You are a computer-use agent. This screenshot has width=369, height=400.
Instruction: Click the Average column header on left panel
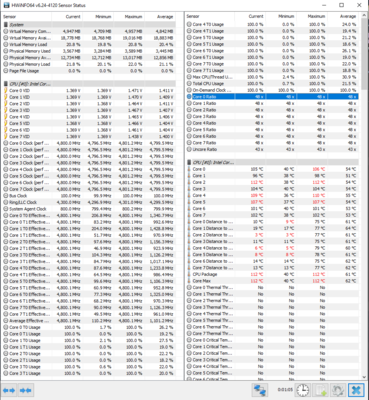click(x=160, y=17)
